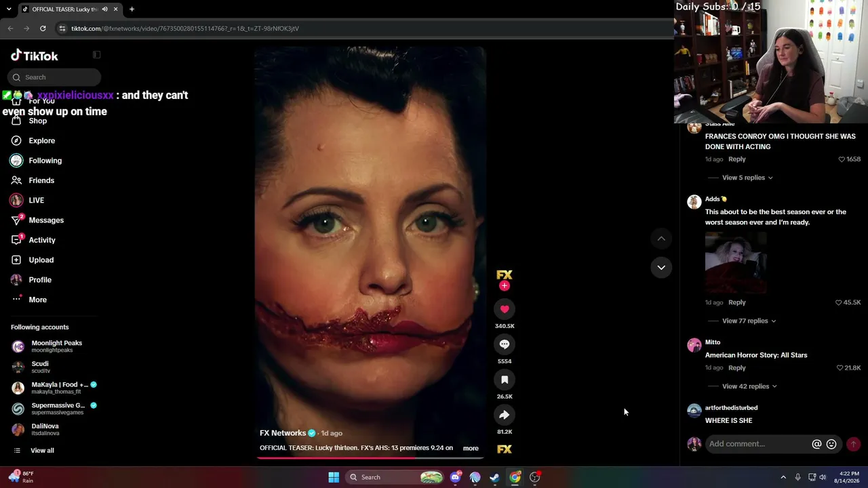The height and width of the screenshot is (488, 868).
Task: Open the image attached to Adds' comment
Action: [x=736, y=263]
